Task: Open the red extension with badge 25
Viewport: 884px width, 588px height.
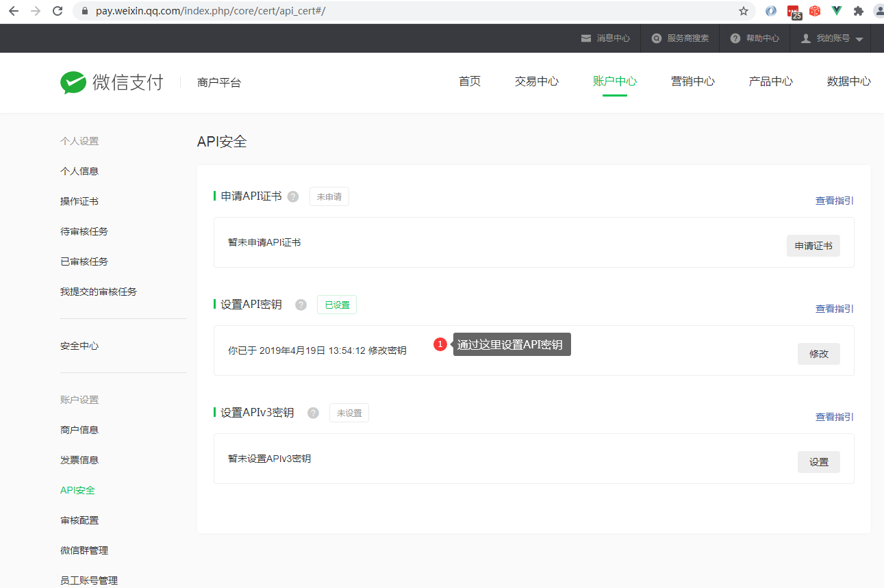Action: point(794,12)
